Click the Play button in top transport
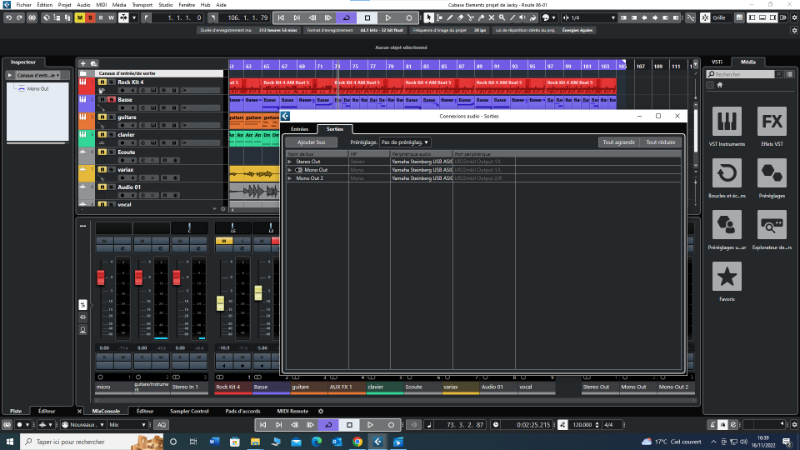This screenshot has width=800, height=450. pyautogui.click(x=389, y=18)
